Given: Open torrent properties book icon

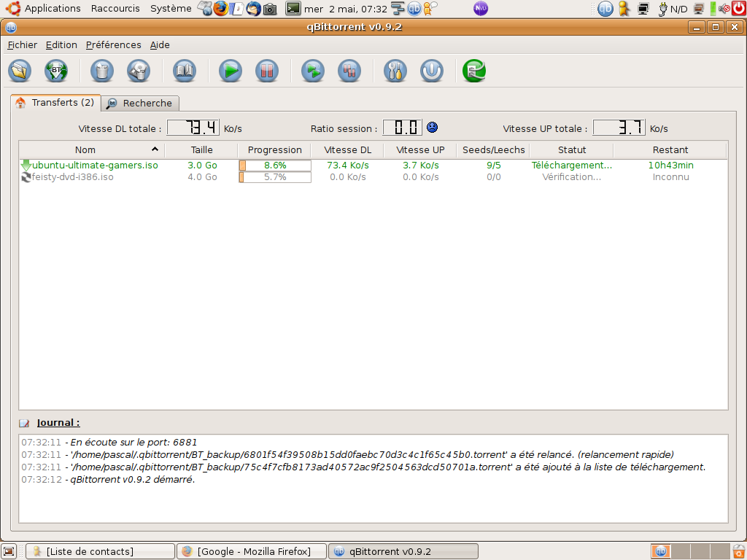Looking at the screenshot, I should click(185, 71).
